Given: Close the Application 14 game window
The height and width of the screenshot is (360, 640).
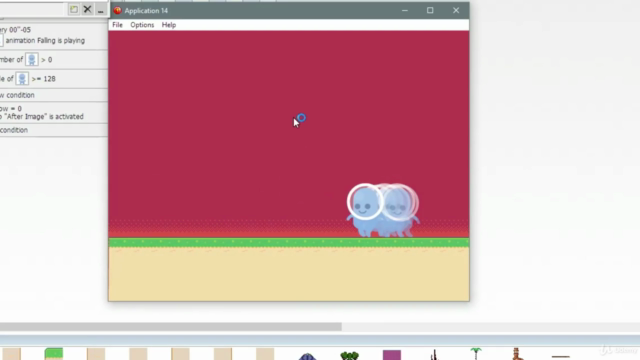Looking at the screenshot, I should tap(456, 11).
